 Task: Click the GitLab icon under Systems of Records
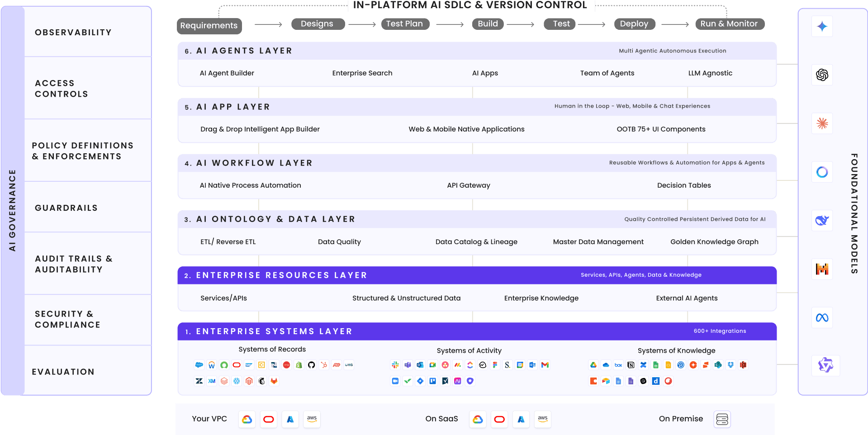(x=274, y=381)
